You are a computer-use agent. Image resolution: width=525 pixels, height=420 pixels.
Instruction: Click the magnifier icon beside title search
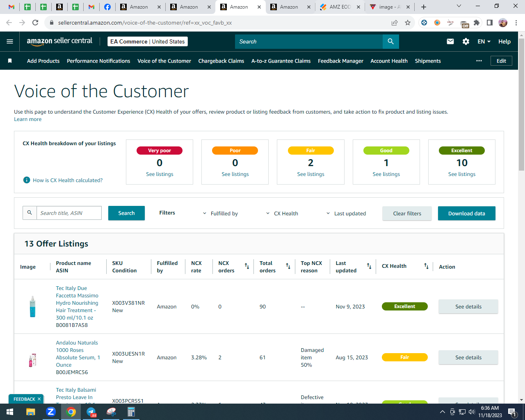[x=30, y=213]
